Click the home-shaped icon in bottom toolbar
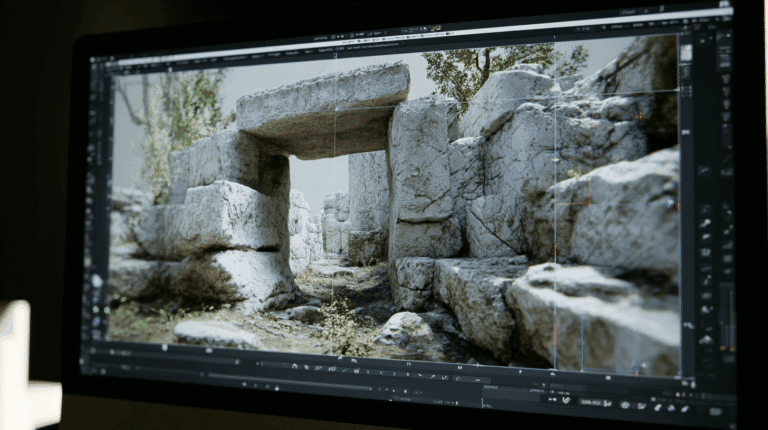768x430 pixels. 294,366
